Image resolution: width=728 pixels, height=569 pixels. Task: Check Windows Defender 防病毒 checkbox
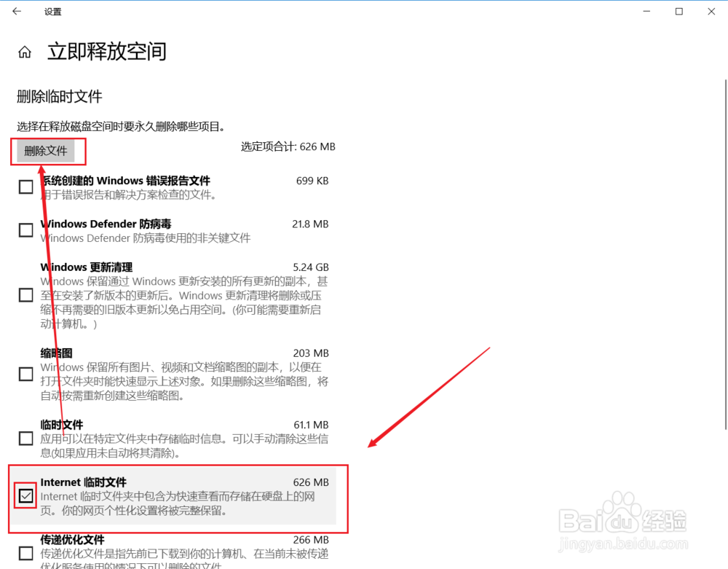coord(26,230)
